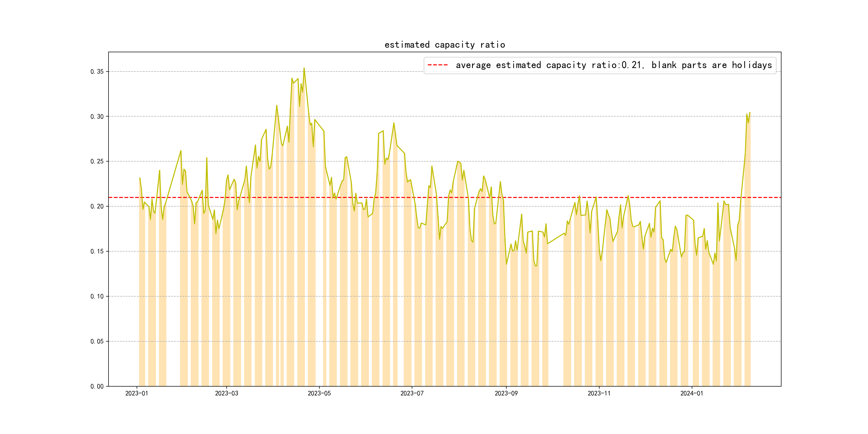This screenshot has width=868, height=434.
Task: Click the 0.20 y-axis tick label
Action: click(x=97, y=207)
